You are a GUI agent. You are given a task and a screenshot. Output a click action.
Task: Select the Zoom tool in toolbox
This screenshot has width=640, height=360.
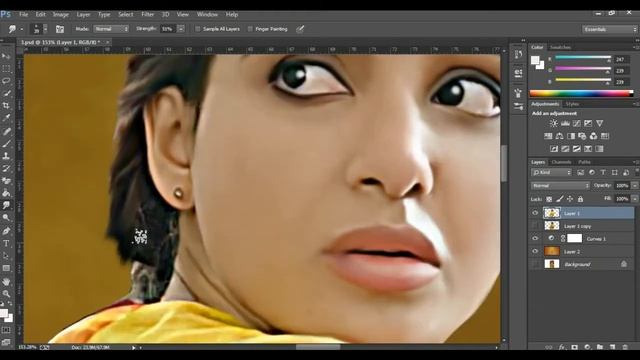[6, 293]
